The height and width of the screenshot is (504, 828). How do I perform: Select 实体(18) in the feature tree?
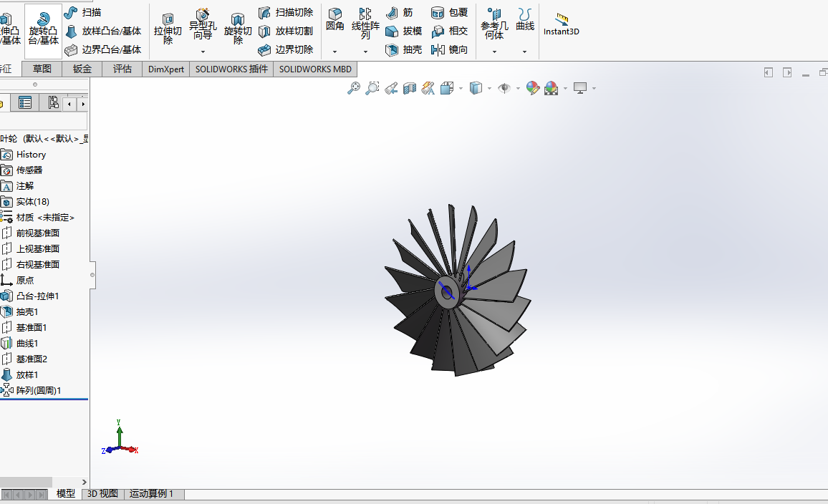[x=25, y=202]
